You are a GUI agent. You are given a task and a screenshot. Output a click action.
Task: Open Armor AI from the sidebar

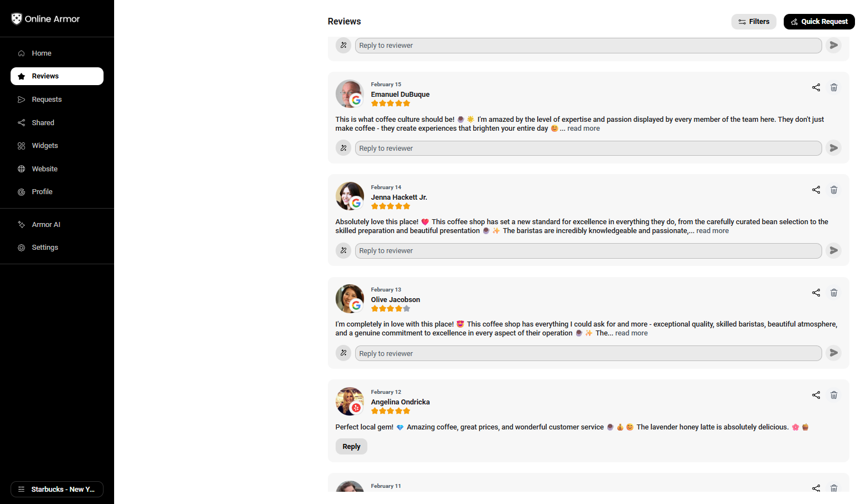pyautogui.click(x=46, y=224)
